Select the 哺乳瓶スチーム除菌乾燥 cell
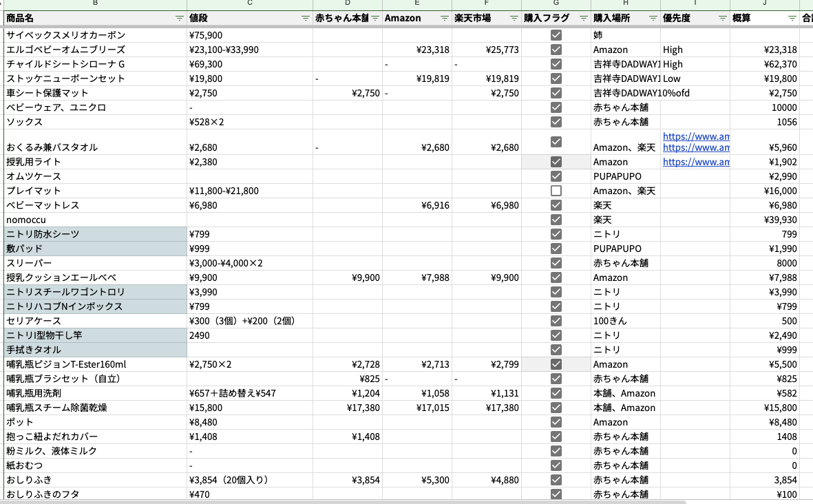This screenshot has height=504, width=813. 96,408
